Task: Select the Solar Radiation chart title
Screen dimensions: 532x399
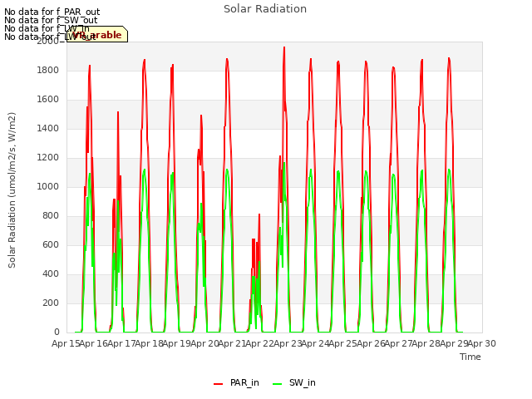Action: point(265,9)
